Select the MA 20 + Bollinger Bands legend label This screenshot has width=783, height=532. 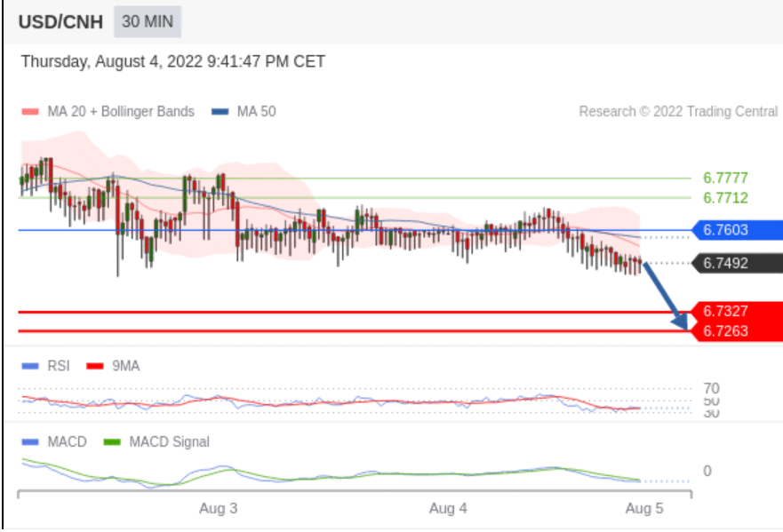pyautogui.click(x=121, y=111)
